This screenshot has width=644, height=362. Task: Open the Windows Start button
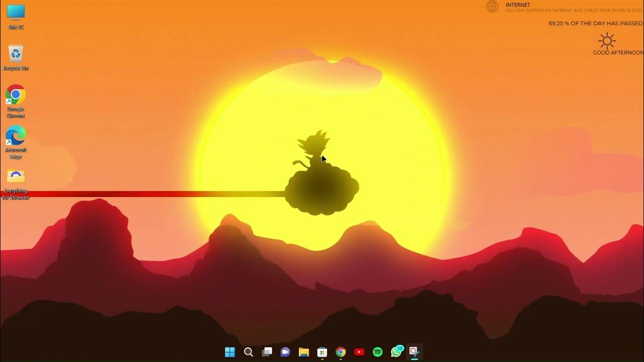(x=230, y=352)
